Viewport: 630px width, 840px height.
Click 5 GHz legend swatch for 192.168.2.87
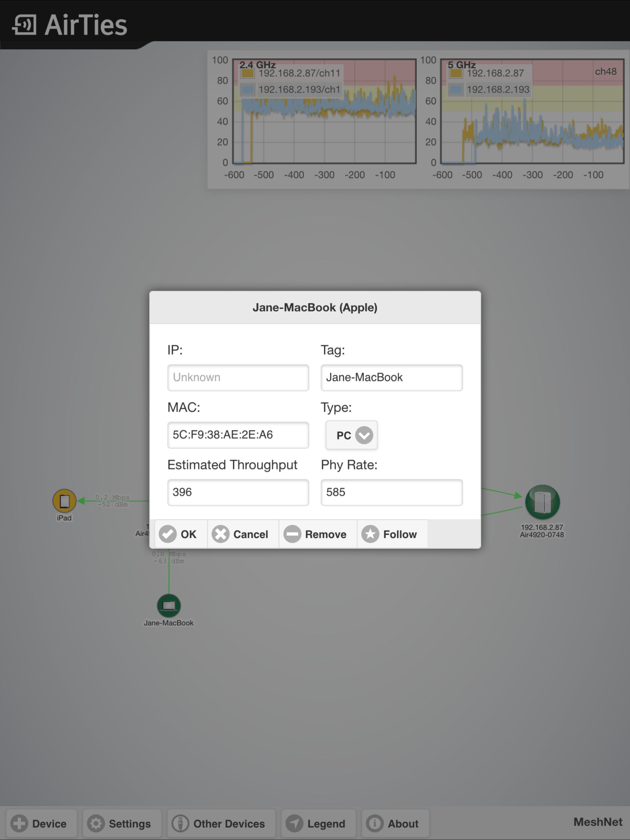click(456, 73)
